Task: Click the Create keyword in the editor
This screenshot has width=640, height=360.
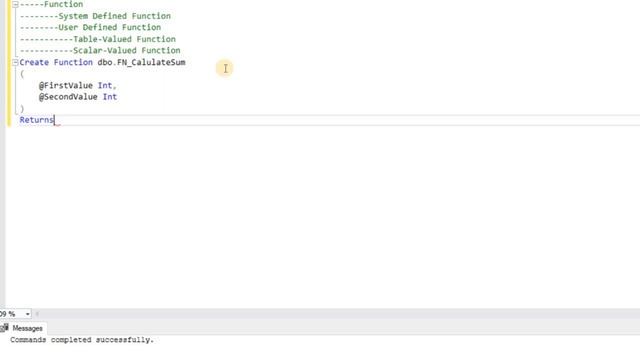Action: [34, 62]
